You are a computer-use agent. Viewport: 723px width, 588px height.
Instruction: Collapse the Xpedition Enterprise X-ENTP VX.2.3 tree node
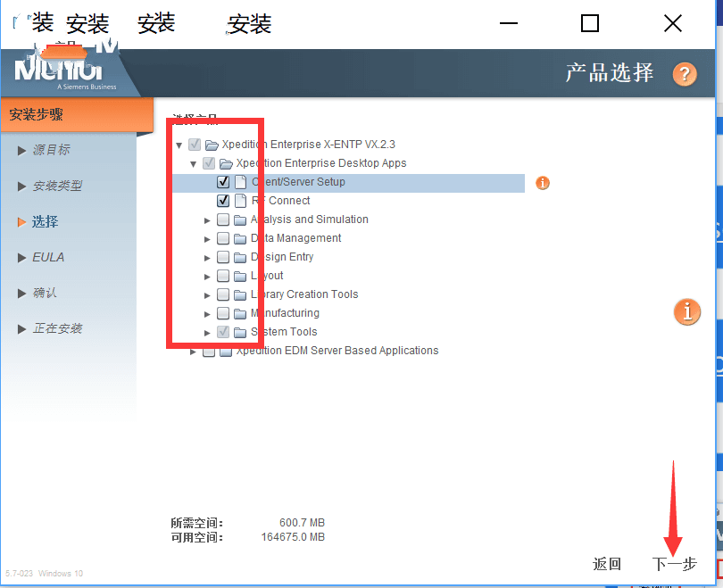point(179,145)
